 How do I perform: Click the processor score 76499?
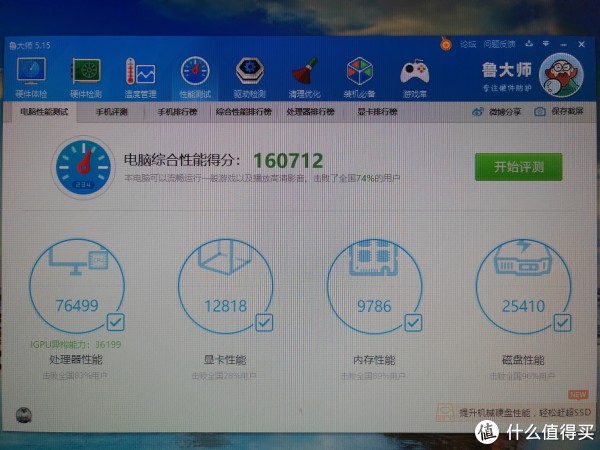pyautogui.click(x=77, y=305)
